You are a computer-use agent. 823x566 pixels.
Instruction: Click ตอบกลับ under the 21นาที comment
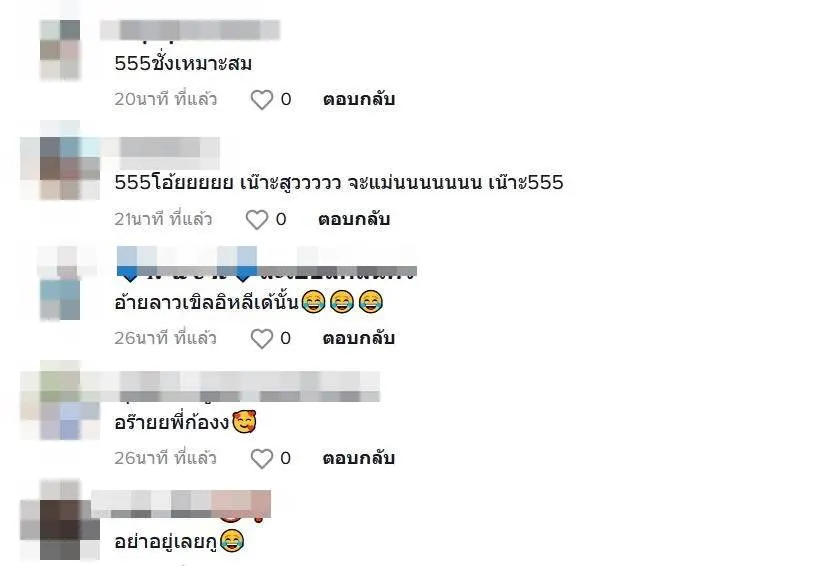(x=354, y=219)
